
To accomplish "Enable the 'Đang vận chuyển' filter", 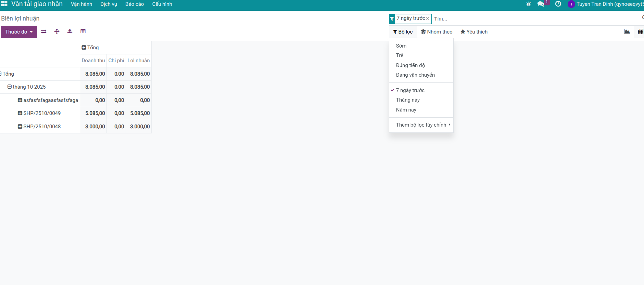I will click(415, 75).
